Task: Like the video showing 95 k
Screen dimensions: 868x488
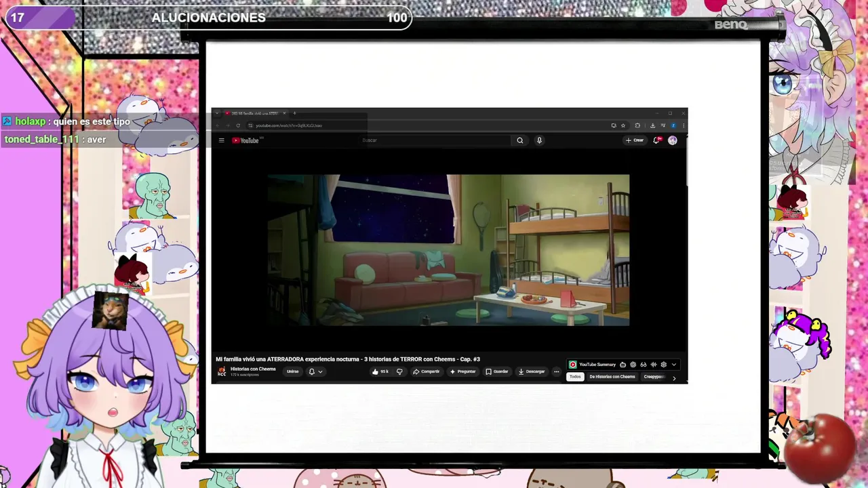Action: tap(380, 371)
